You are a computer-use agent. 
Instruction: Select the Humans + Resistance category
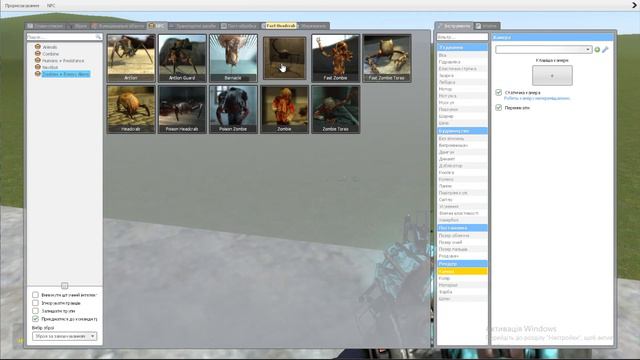[x=63, y=60]
